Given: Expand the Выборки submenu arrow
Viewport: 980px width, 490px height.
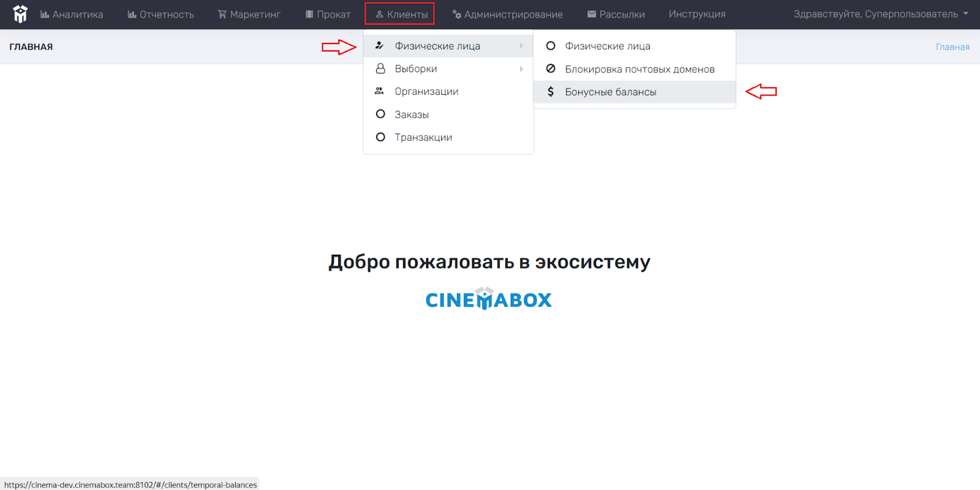Looking at the screenshot, I should pyautogui.click(x=521, y=69).
